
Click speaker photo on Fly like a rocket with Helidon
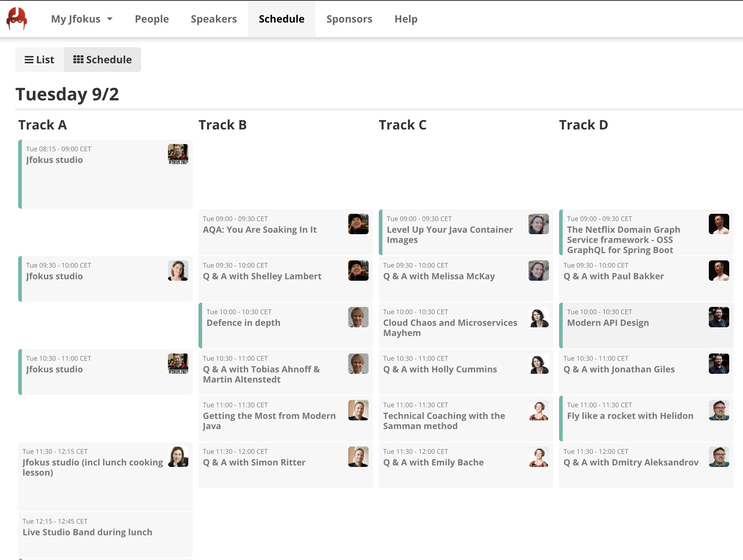pyautogui.click(x=719, y=410)
